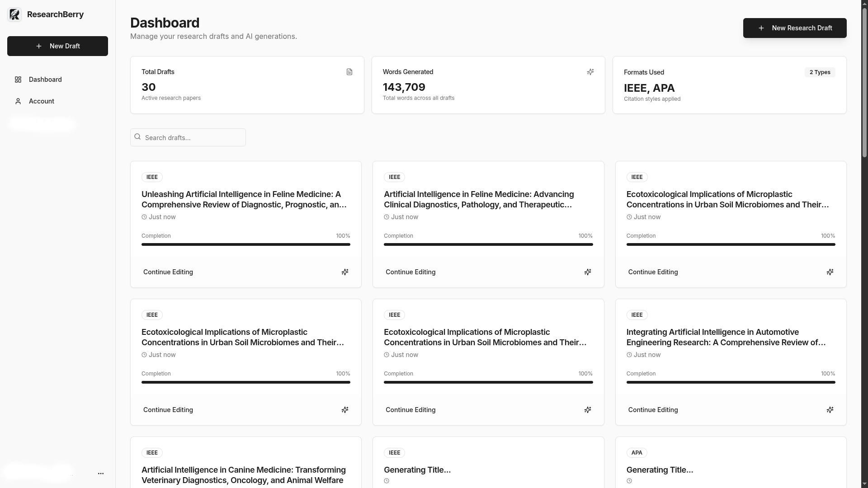The height and width of the screenshot is (488, 868).
Task: Open the Integrating Artificial Intelligence in Automotive title
Action: tap(726, 337)
